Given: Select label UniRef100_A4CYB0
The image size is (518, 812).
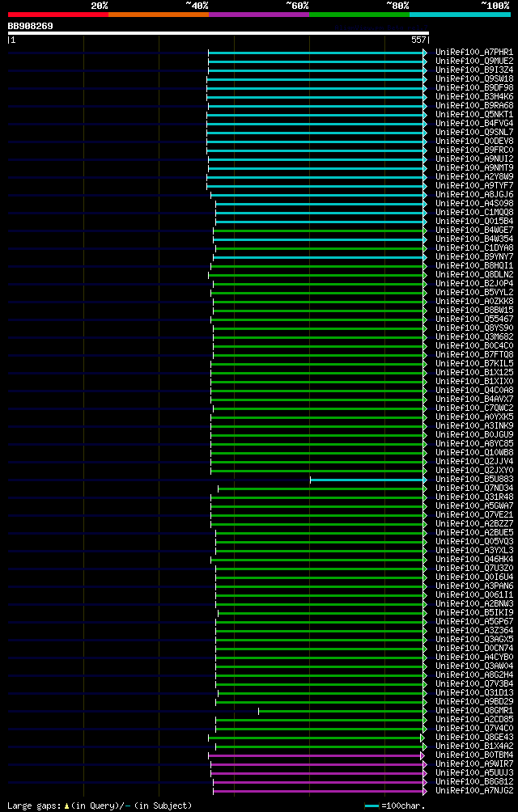Looking at the screenshot, I should [474, 658].
